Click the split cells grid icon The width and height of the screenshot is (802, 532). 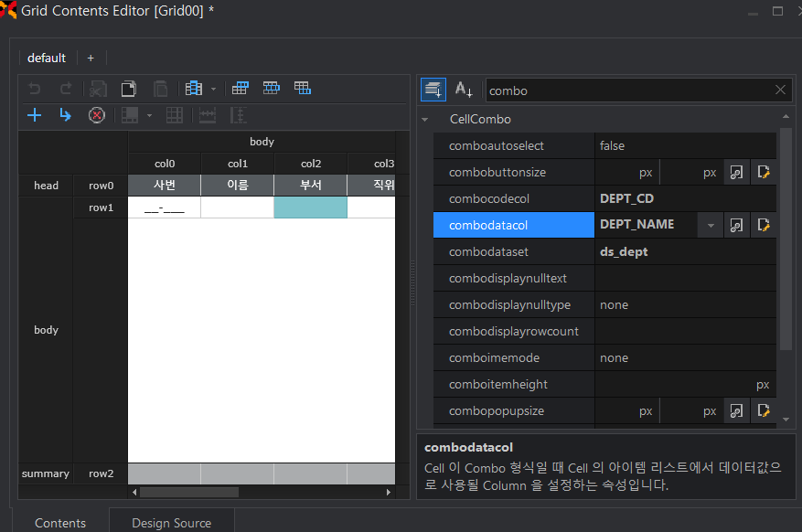[175, 115]
